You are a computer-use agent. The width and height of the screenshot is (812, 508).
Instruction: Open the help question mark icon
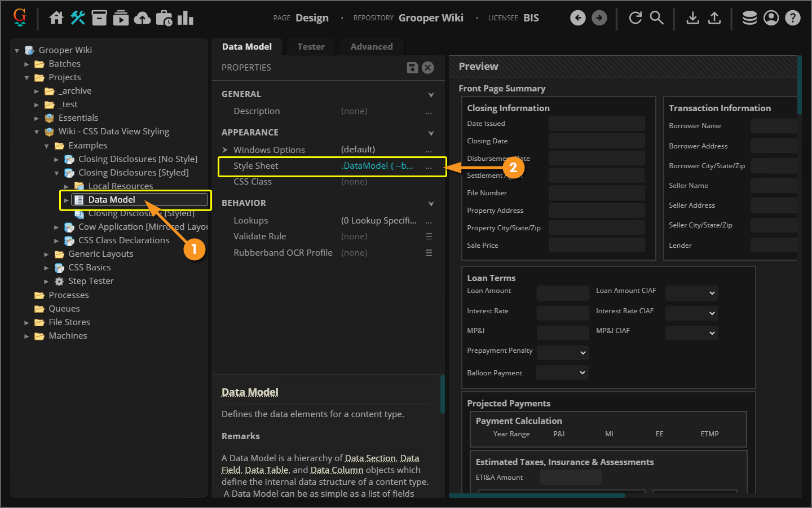click(x=793, y=18)
